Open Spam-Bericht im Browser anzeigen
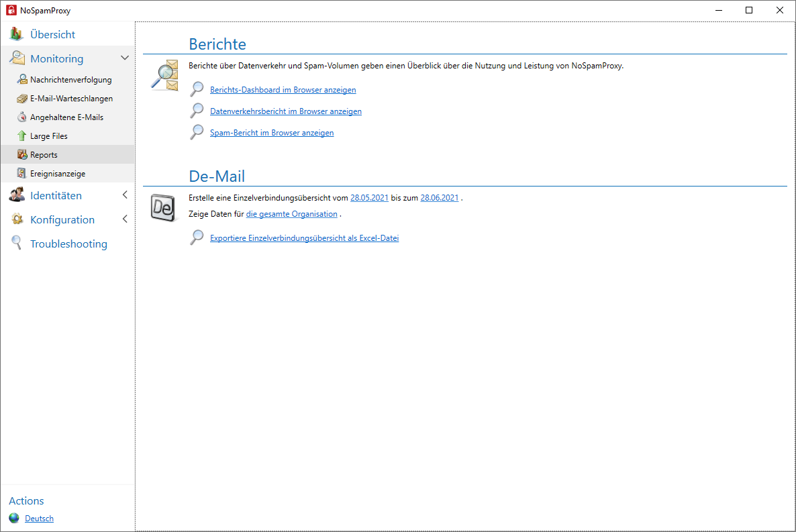This screenshot has width=796, height=532. click(272, 132)
